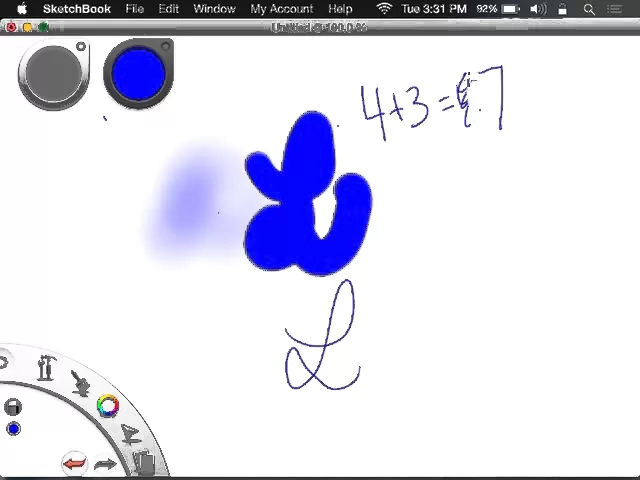Open the gray brush puck
This screenshot has width=640, height=480.
tap(53, 75)
